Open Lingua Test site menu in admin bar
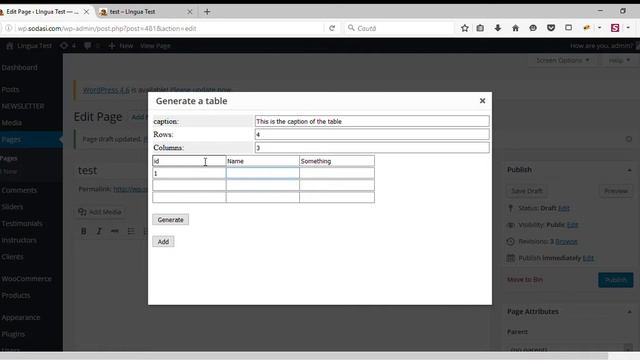This screenshot has width=640, height=360. click(29, 46)
